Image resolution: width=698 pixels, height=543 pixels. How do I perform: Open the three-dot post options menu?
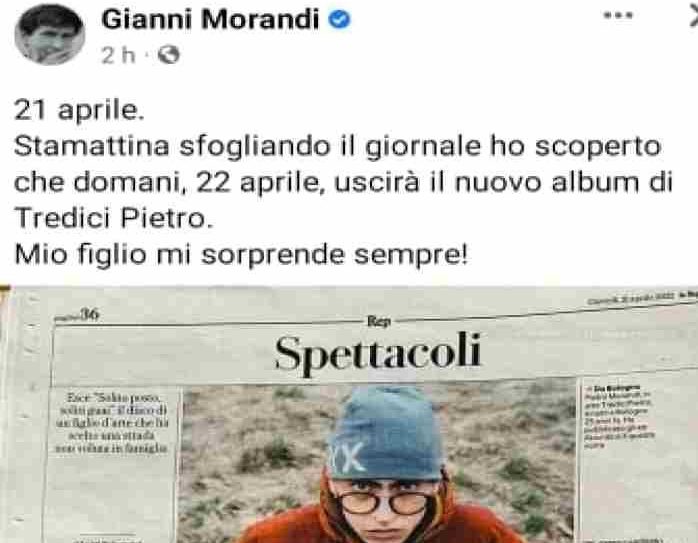pos(617,15)
